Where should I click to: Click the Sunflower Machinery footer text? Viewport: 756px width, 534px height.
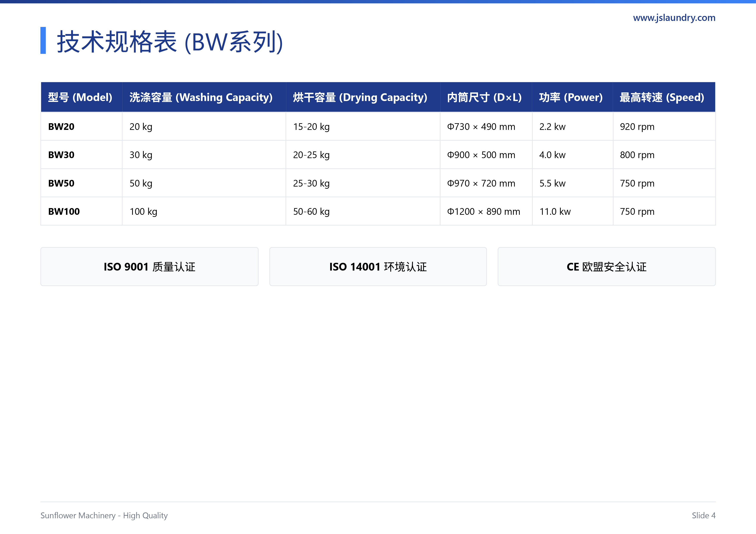tap(104, 515)
